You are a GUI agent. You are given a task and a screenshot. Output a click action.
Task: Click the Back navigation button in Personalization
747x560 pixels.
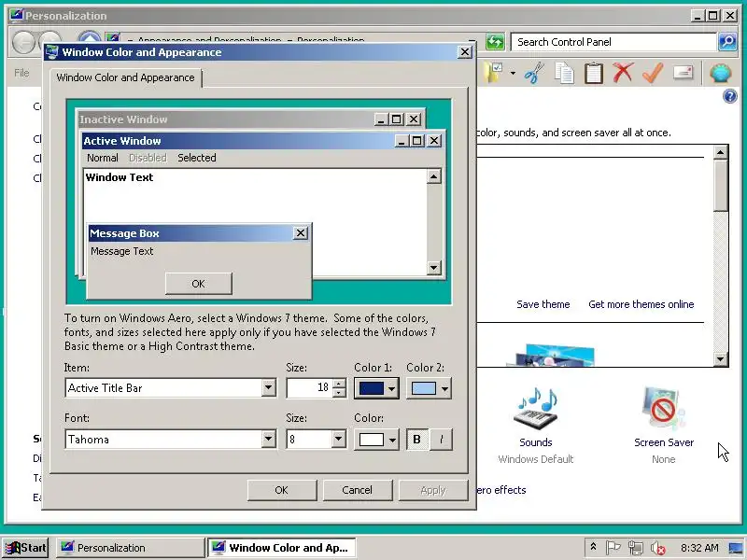coord(22,41)
